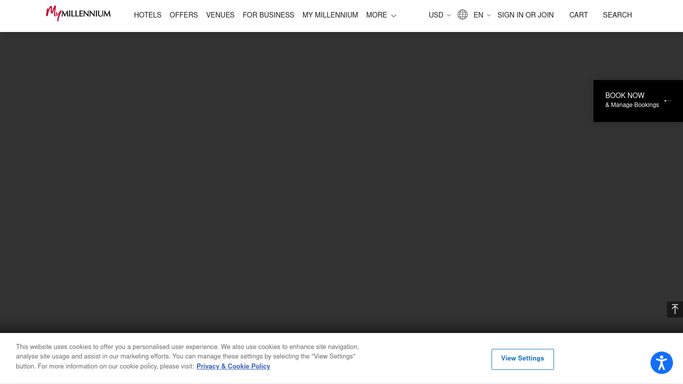Open the Hotels menu item
Image resolution: width=683 pixels, height=384 pixels.
click(147, 15)
